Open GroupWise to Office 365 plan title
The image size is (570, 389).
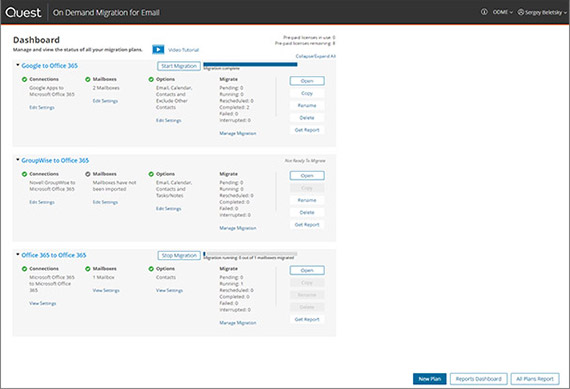click(55, 160)
